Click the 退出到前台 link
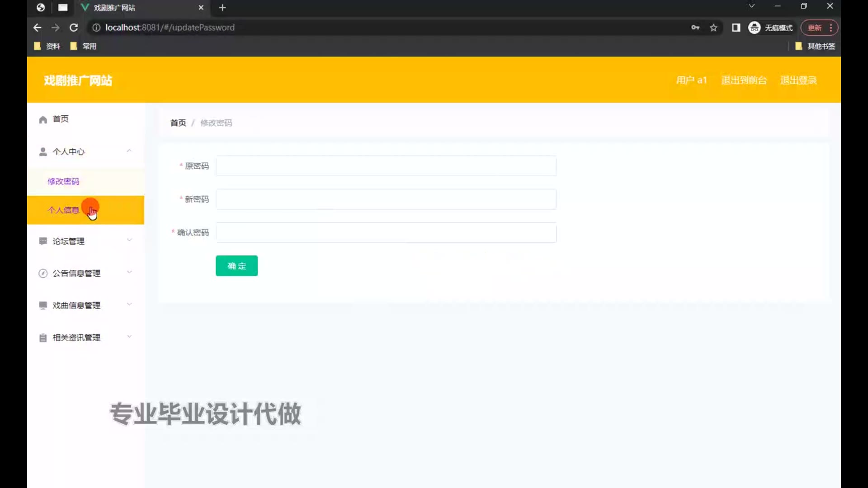Screen dimensions: 868x488 (x=744, y=80)
